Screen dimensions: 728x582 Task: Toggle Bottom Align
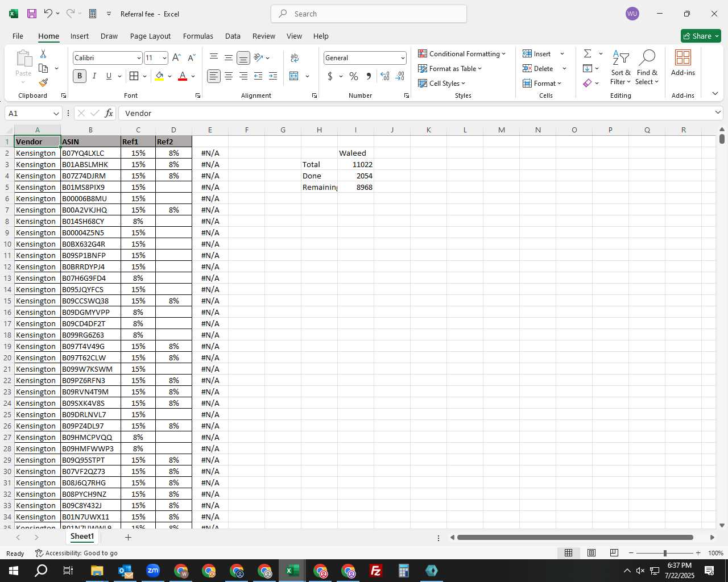243,58
